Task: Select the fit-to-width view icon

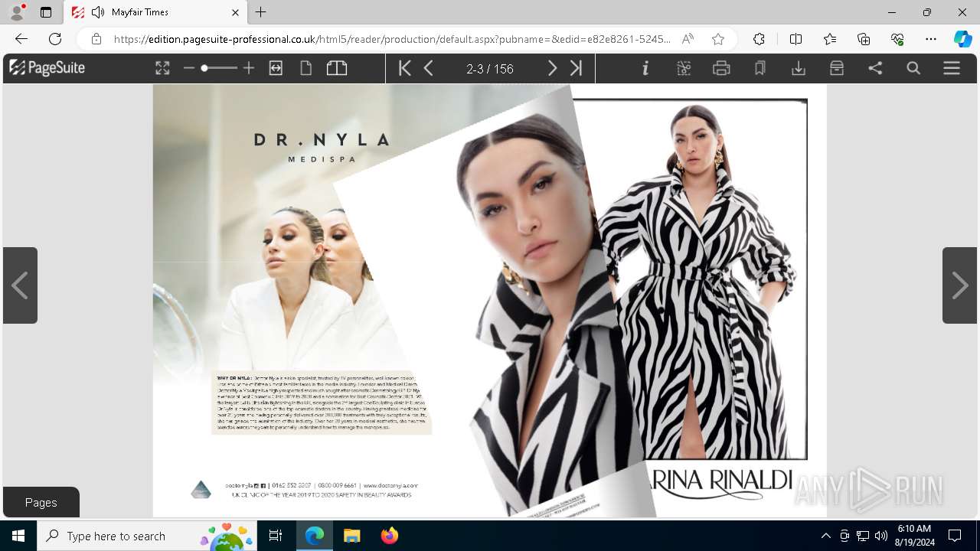Action: (276, 68)
